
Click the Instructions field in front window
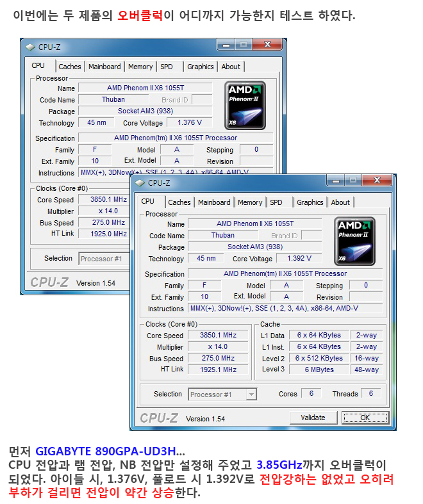click(x=285, y=309)
